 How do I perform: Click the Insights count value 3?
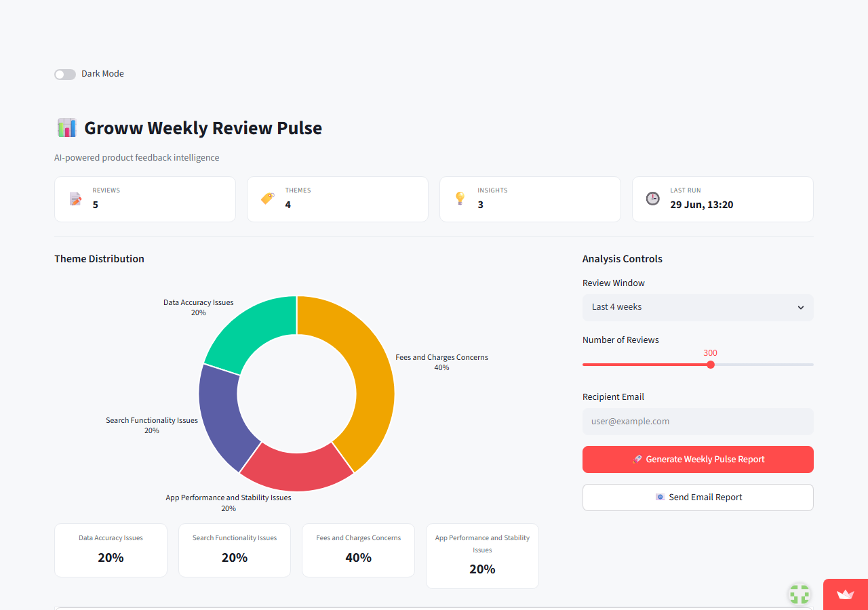481,205
